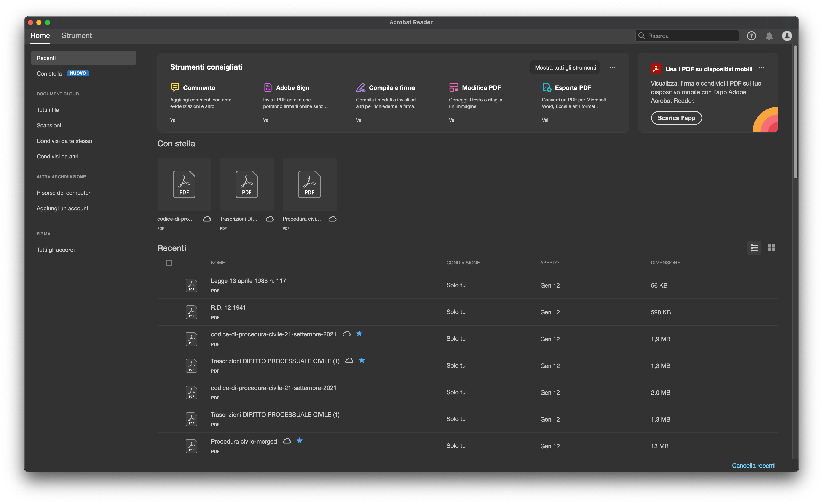Switch recent files to grid view
The image size is (823, 504).
click(771, 248)
